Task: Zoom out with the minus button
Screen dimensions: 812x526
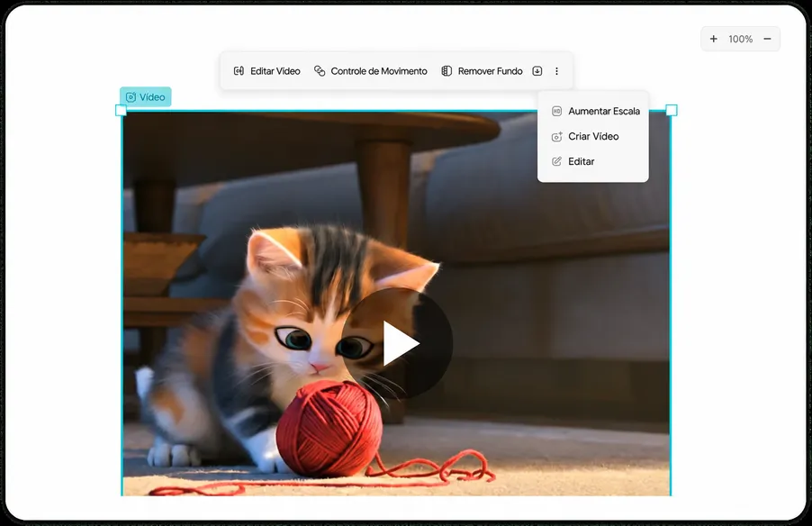Action: (x=768, y=39)
